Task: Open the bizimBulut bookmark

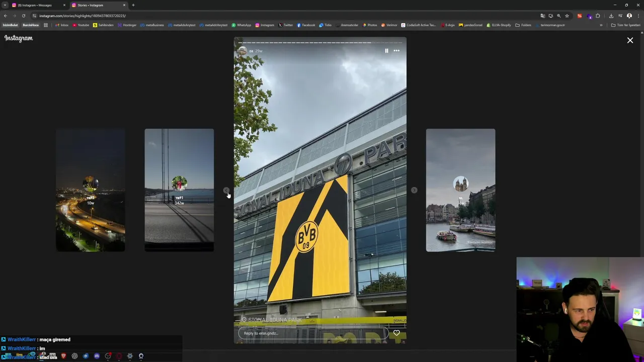Action: coord(10,25)
